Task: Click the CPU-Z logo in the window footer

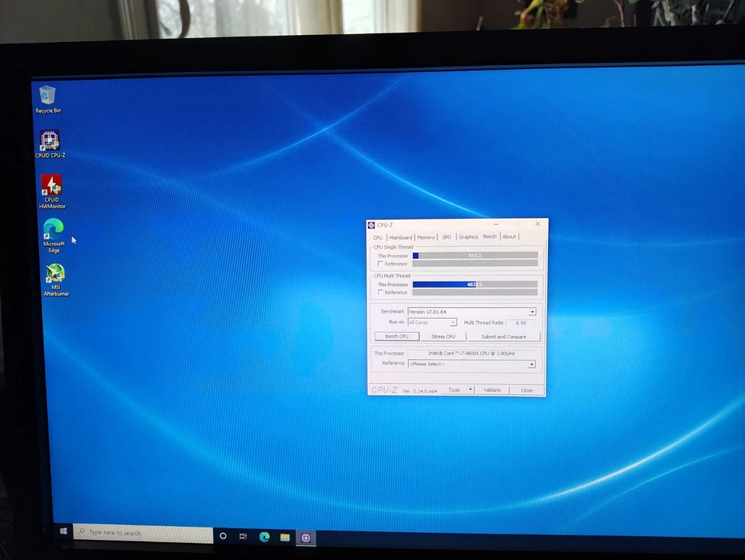Action: (385, 389)
